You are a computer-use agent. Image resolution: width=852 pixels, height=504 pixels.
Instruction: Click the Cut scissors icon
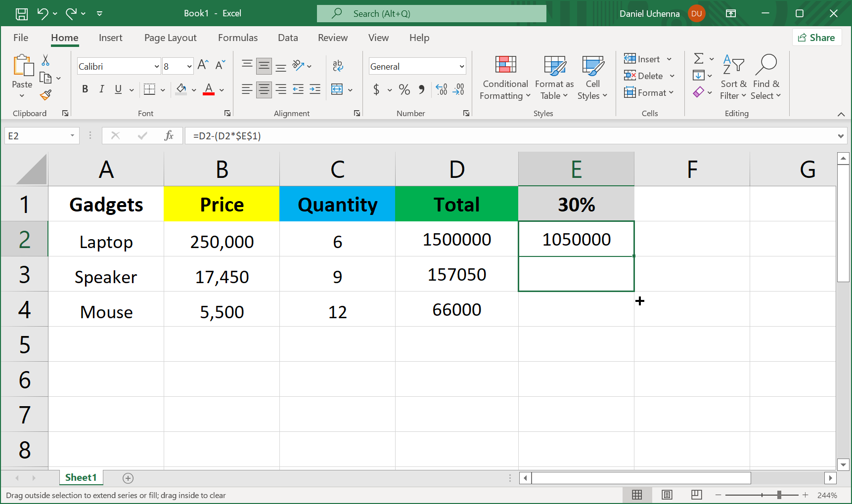45,60
